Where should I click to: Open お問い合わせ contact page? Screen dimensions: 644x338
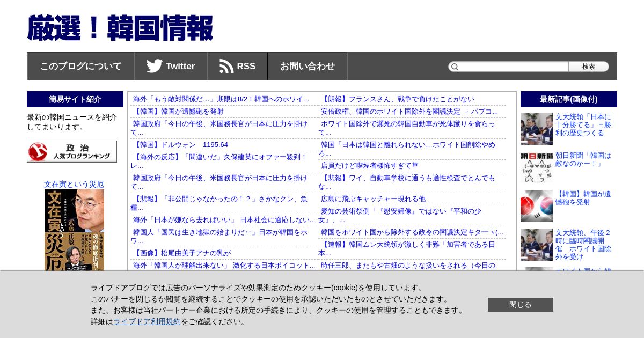(308, 67)
